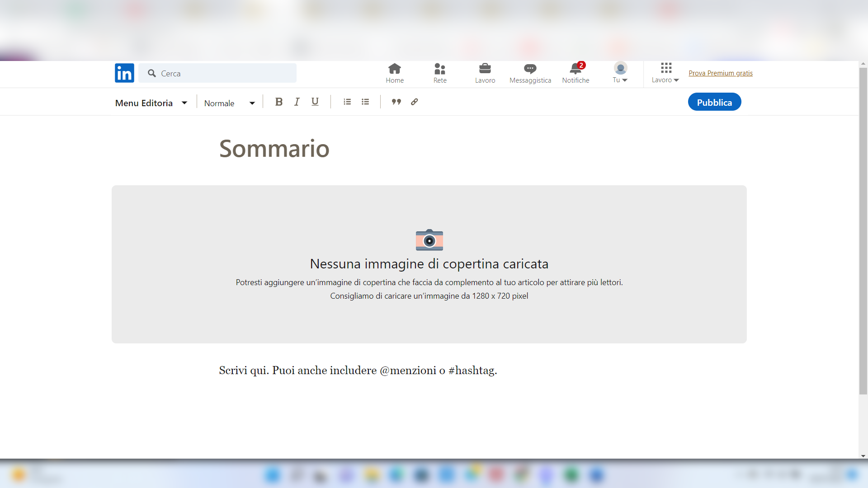Enable bulleted list formatting

[365, 102]
